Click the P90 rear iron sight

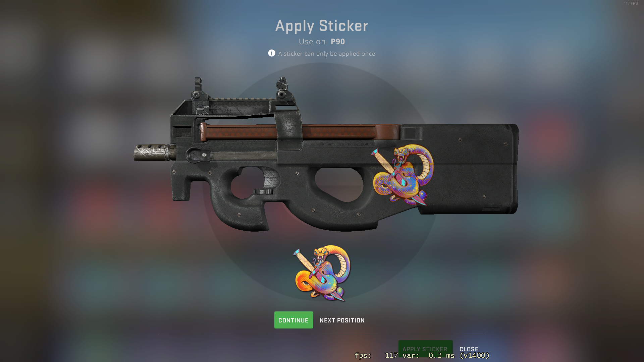(x=282, y=88)
